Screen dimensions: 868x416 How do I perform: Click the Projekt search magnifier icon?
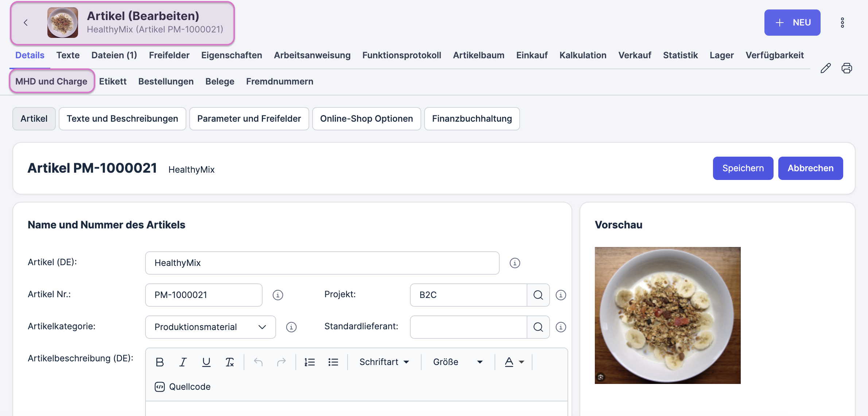tap(538, 295)
